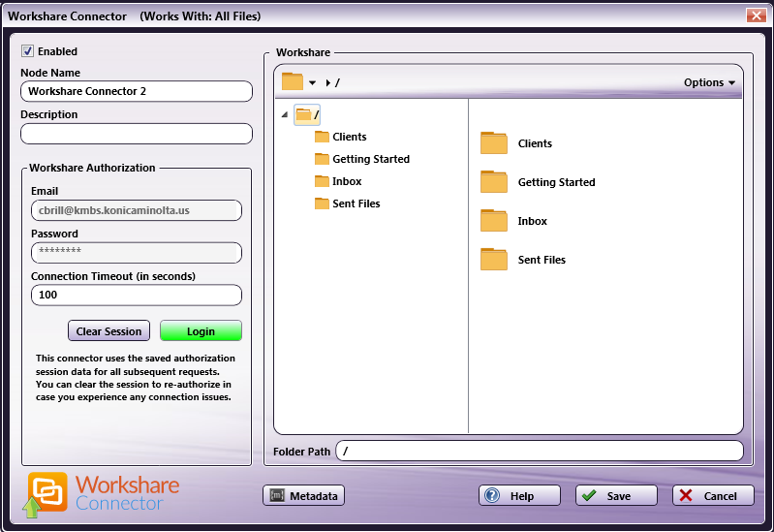Image resolution: width=774 pixels, height=532 pixels.
Task: Click the green Login button
Action: (201, 331)
